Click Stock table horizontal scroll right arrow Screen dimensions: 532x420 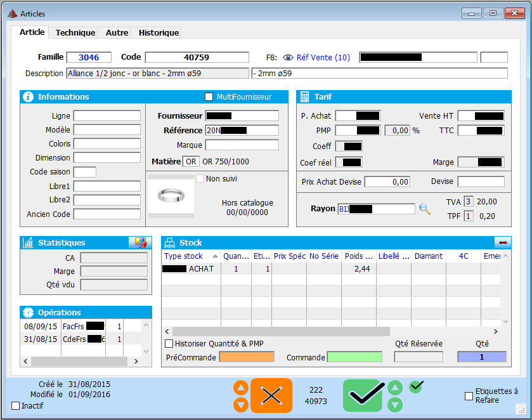pos(496,331)
